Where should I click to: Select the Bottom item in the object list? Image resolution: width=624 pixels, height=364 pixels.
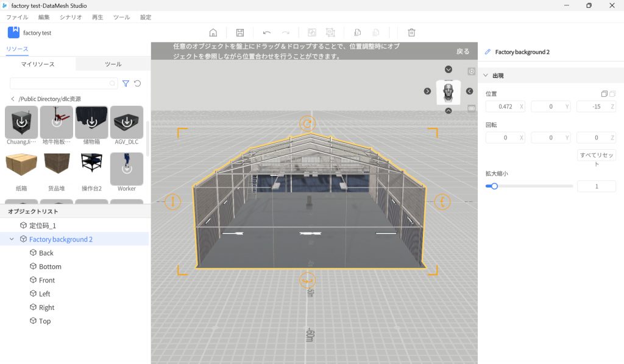pyautogui.click(x=50, y=267)
